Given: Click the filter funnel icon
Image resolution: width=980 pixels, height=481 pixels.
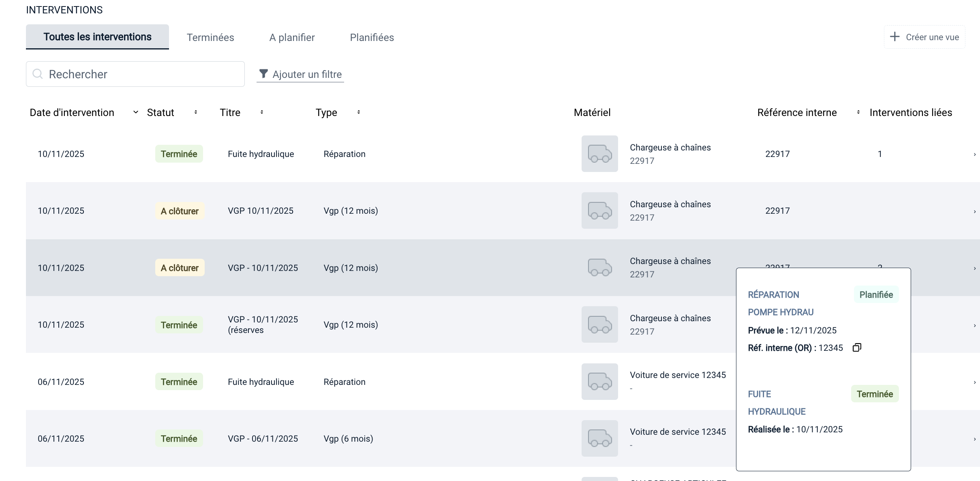Looking at the screenshot, I should tap(263, 74).
